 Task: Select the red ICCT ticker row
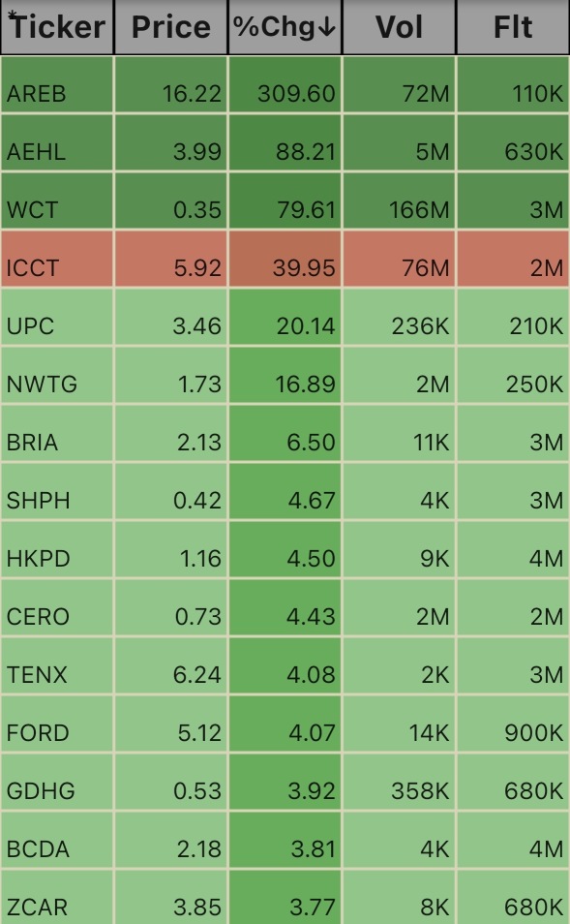pos(285,259)
